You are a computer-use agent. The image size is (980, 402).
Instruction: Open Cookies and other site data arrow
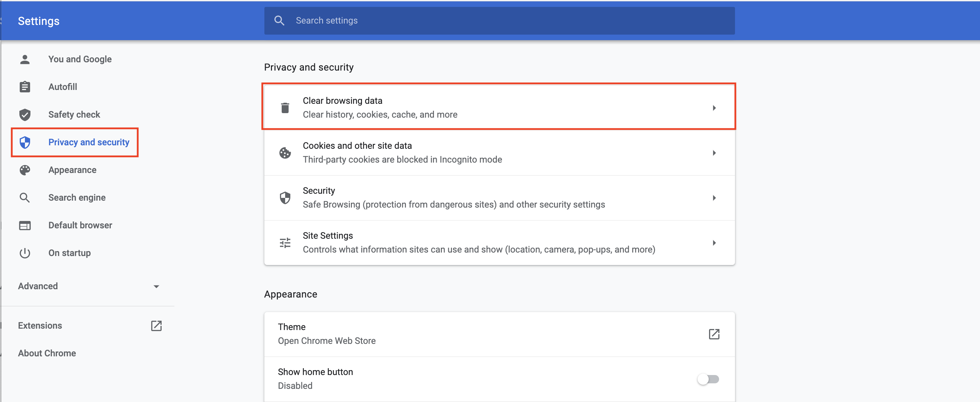point(714,153)
